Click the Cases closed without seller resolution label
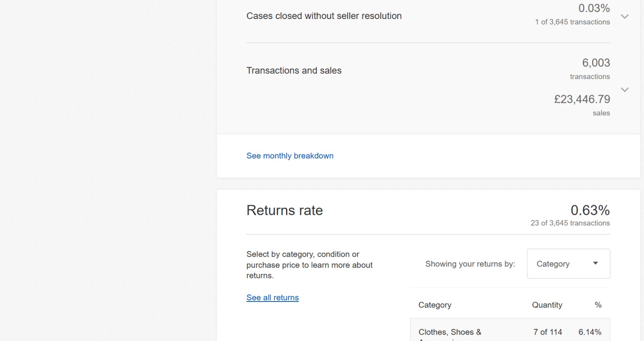The image size is (644, 341). click(x=324, y=16)
